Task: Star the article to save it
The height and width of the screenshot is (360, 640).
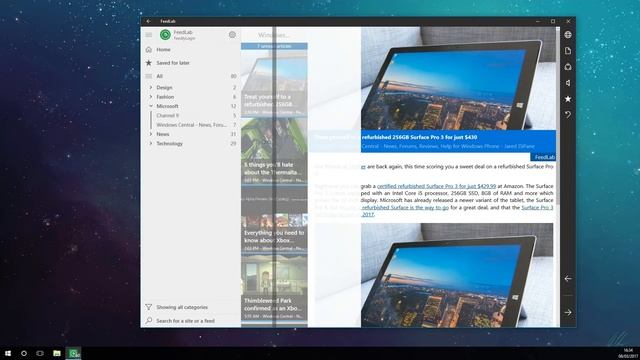Action: point(568,99)
